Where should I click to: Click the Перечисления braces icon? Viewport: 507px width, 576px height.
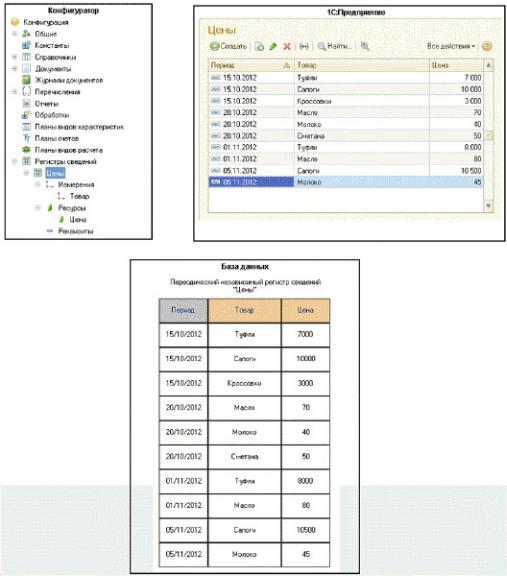[x=26, y=91]
